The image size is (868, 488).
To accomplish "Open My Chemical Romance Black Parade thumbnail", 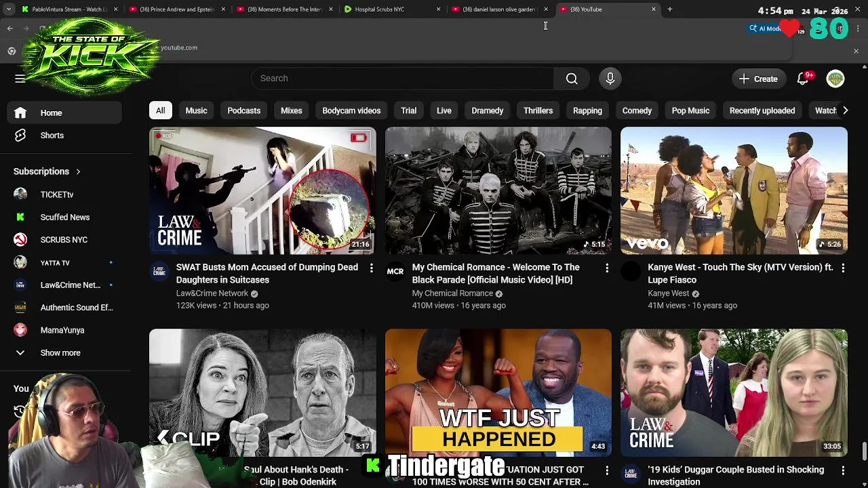I will tap(498, 190).
